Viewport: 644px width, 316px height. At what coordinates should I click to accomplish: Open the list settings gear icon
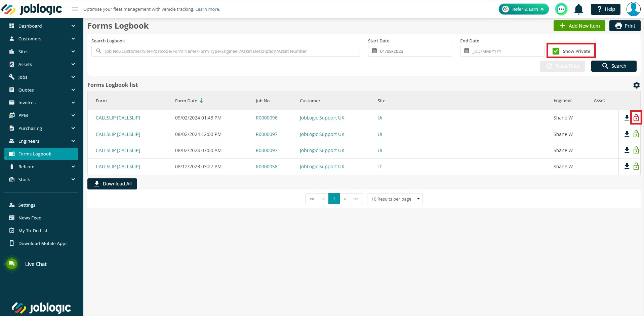(x=636, y=85)
